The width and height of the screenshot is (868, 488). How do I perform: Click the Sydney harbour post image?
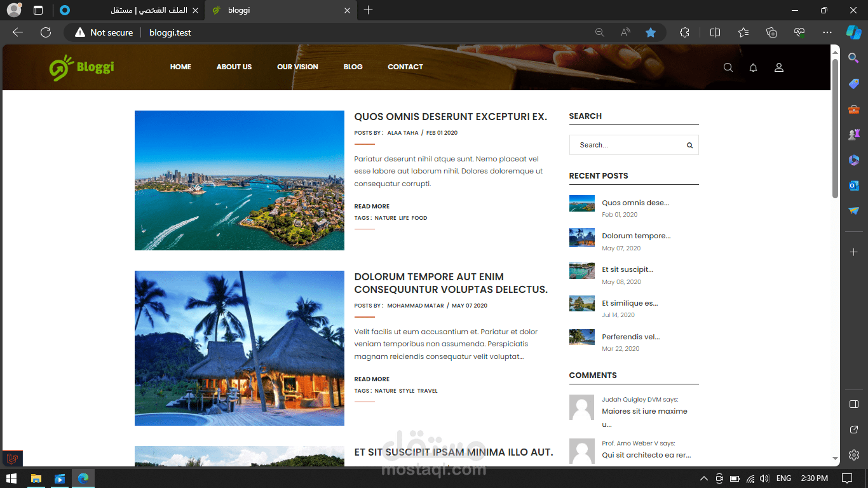coord(240,180)
